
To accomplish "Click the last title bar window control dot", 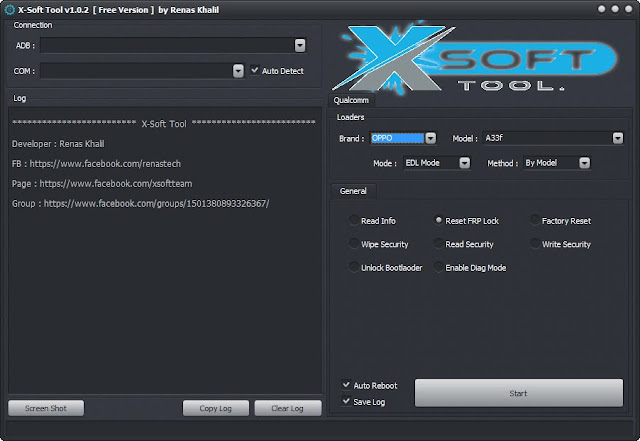I will [x=629, y=9].
